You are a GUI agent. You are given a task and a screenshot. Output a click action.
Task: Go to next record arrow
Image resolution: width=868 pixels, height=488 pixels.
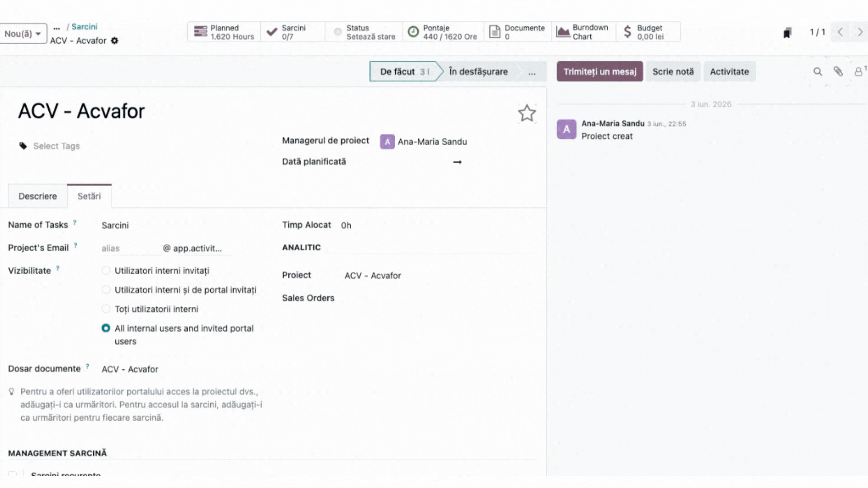coord(860,32)
